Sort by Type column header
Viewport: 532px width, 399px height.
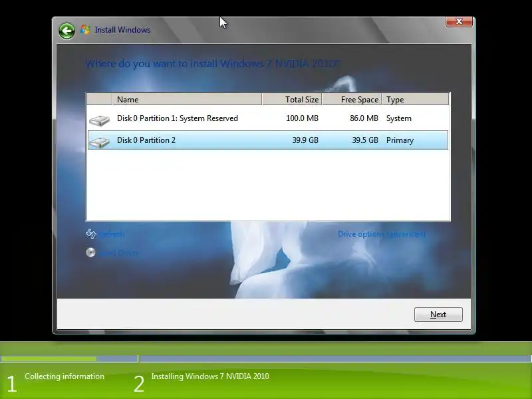(x=415, y=99)
